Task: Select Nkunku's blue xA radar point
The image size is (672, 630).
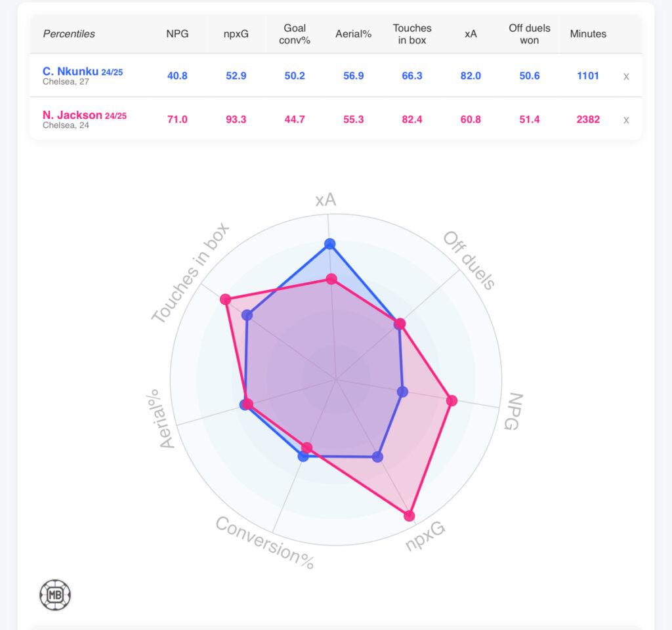Action: coord(330,245)
